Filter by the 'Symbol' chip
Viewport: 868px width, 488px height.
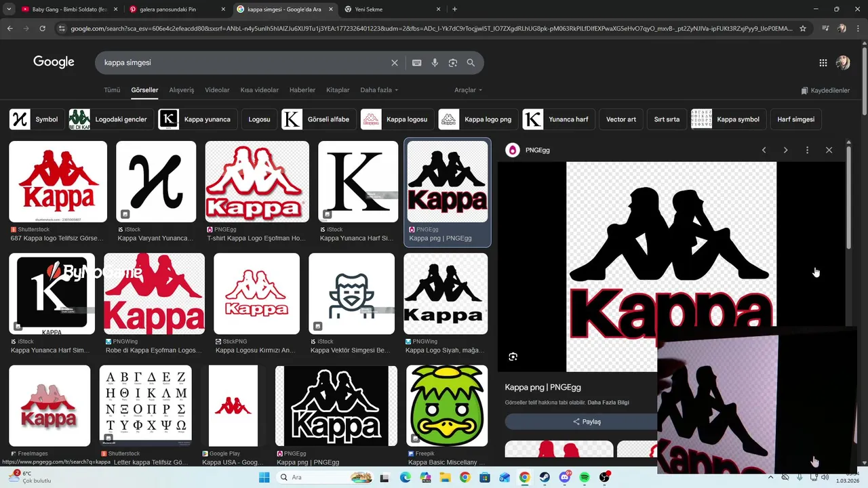click(x=36, y=119)
